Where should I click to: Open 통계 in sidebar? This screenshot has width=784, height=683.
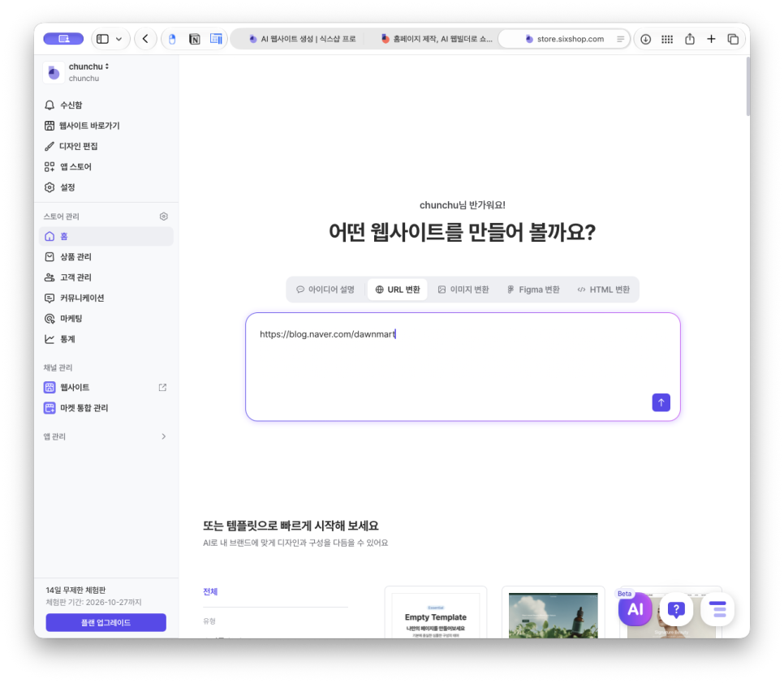click(x=59, y=339)
